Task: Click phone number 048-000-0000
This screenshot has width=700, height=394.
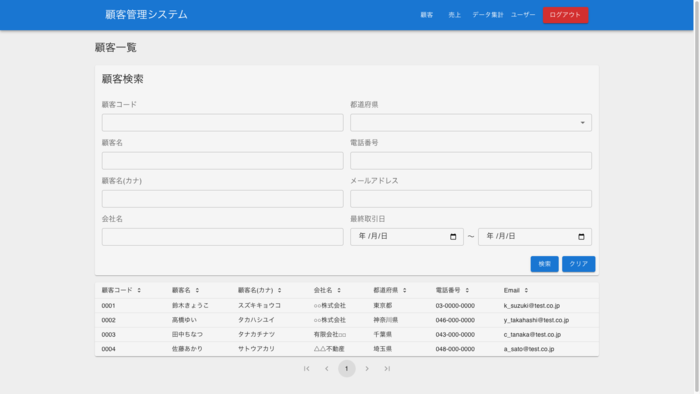Action: coord(455,349)
